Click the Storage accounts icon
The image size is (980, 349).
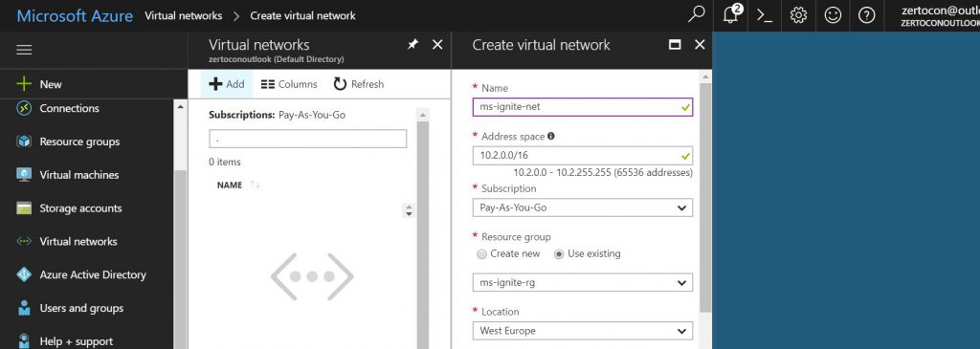(24, 208)
